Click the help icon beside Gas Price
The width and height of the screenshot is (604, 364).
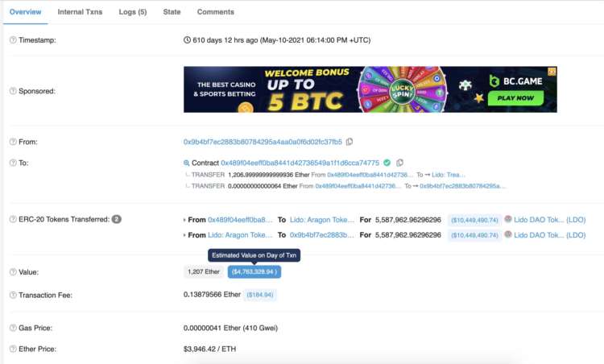click(x=13, y=329)
